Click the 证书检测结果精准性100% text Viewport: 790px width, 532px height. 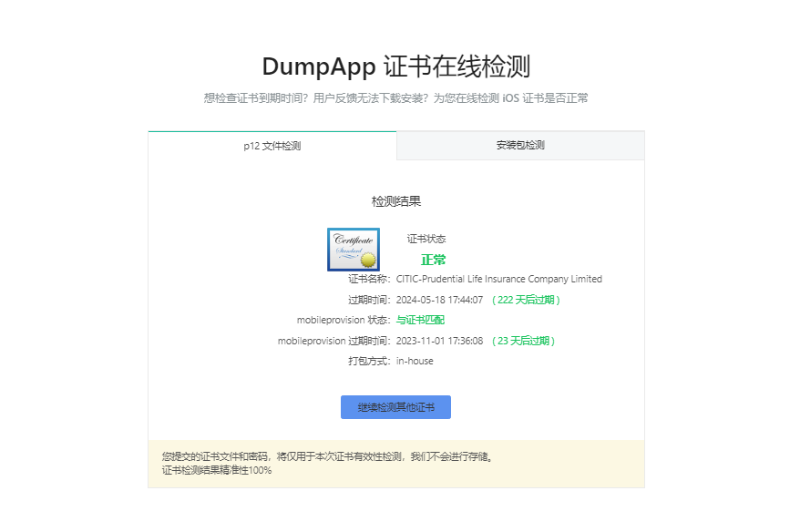[217, 470]
